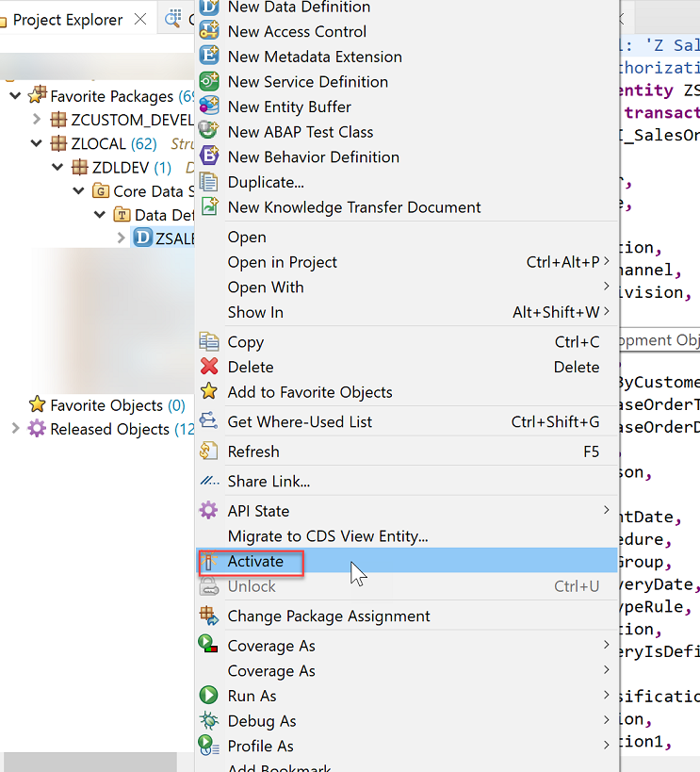This screenshot has width=700, height=772.
Task: Choose Get Where-Used List
Action: [407, 421]
